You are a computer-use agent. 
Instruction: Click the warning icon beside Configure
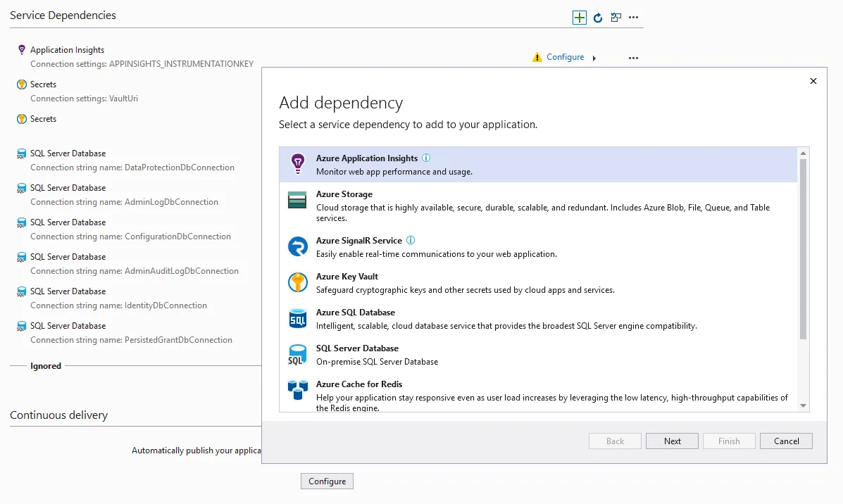pyautogui.click(x=537, y=57)
